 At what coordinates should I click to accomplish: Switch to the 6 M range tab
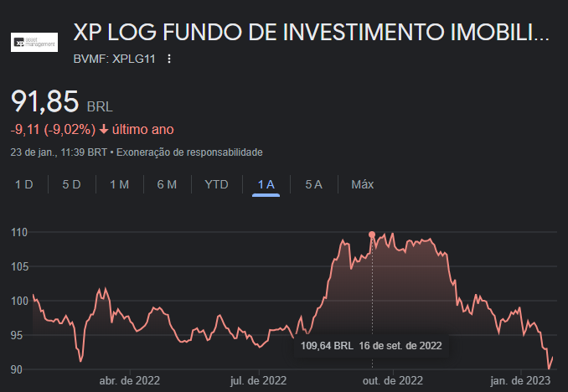(167, 184)
